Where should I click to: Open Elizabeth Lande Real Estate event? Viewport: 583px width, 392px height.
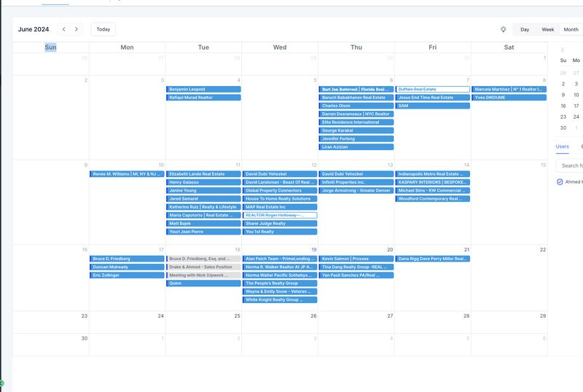click(x=203, y=174)
